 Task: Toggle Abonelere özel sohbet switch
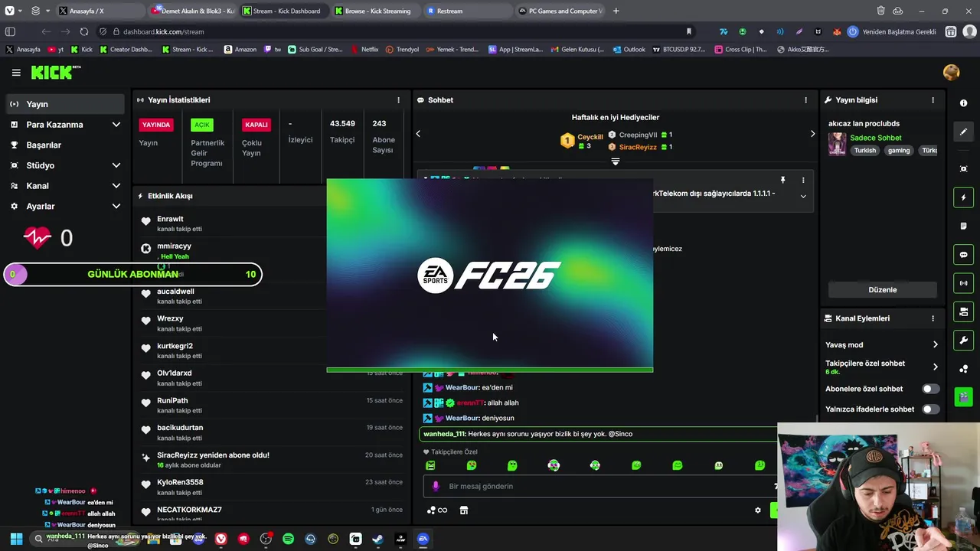(930, 389)
